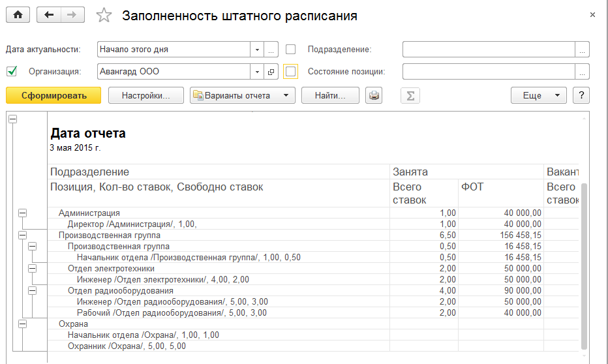Viewport: 608px width, 364px height.
Task: Click the Home icon button
Action: pyautogui.click(x=18, y=16)
